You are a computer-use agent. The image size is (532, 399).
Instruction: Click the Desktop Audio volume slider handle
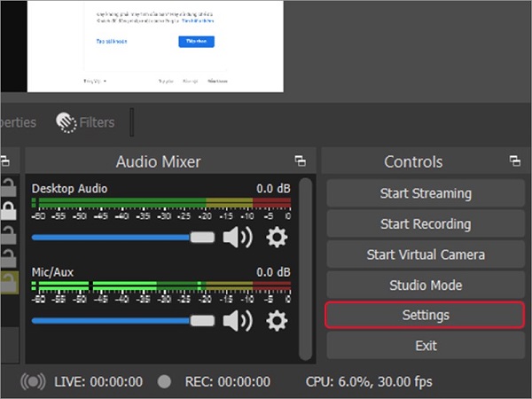(x=203, y=238)
